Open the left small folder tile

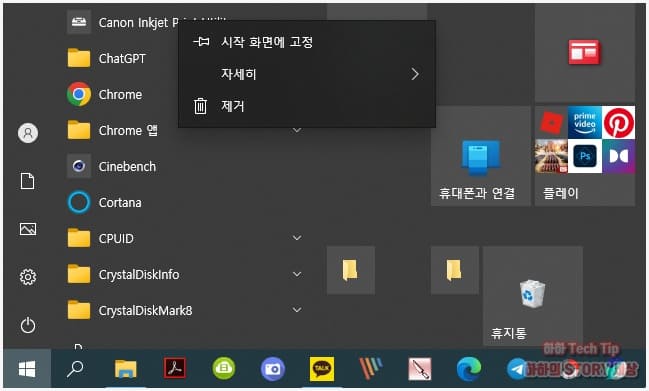351,270
